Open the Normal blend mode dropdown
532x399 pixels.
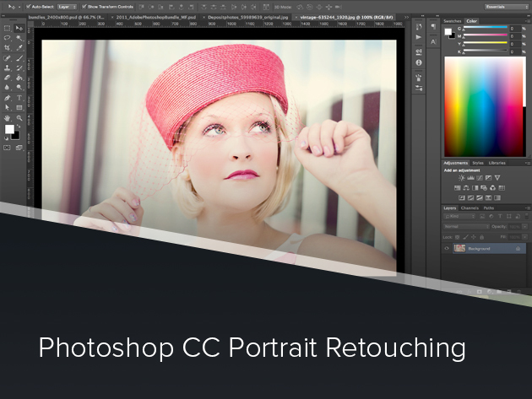[466, 226]
